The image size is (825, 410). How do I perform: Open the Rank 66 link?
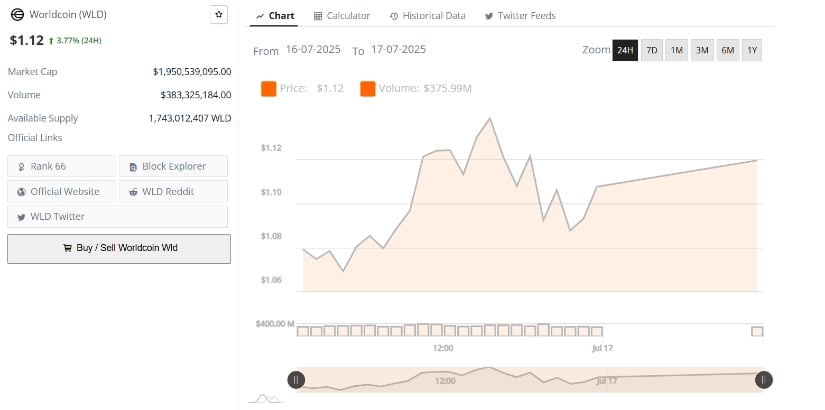pyautogui.click(x=62, y=166)
